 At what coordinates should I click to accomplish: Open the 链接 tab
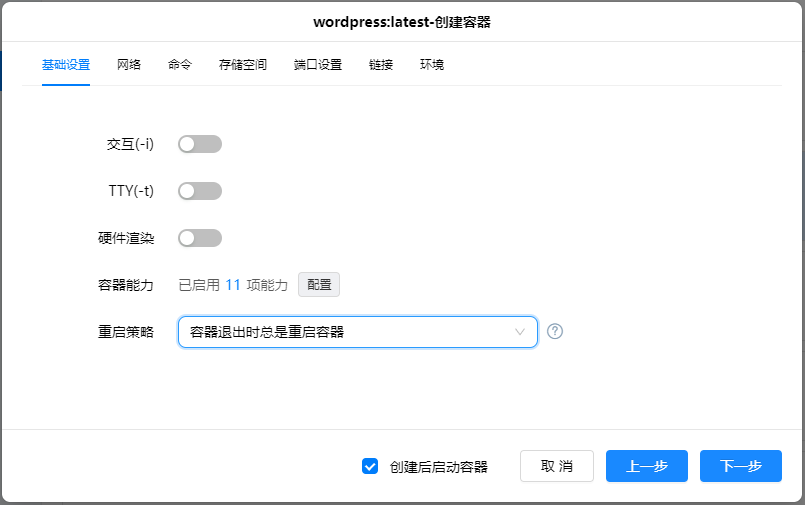(381, 65)
